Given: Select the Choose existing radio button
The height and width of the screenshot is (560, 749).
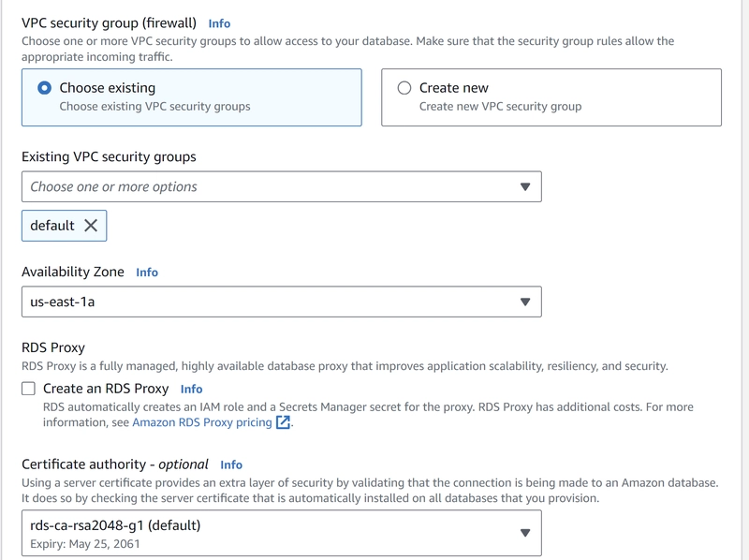Looking at the screenshot, I should pyautogui.click(x=44, y=88).
